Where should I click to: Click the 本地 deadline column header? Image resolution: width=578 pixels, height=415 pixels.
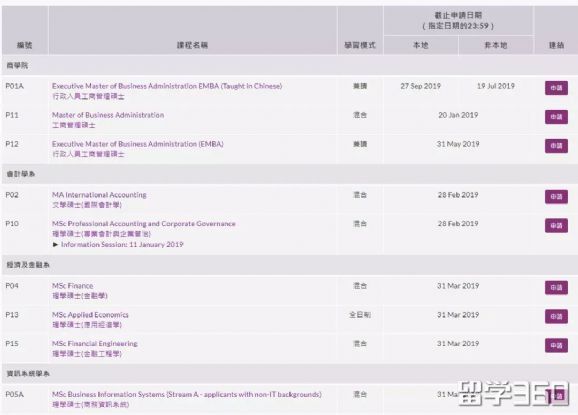coord(421,45)
